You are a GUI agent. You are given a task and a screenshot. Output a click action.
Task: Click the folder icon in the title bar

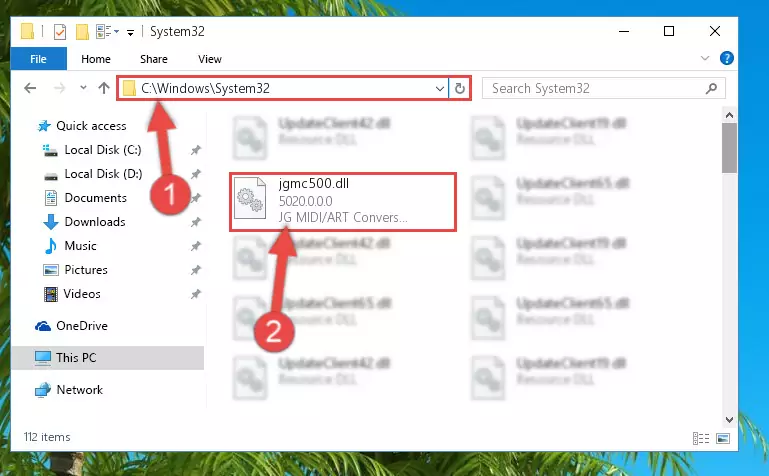pos(27,31)
